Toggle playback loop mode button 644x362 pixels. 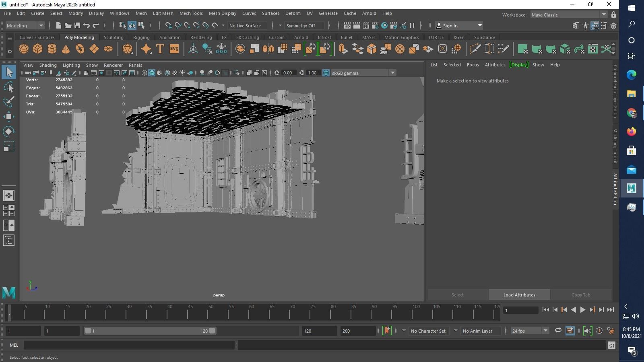click(x=558, y=331)
